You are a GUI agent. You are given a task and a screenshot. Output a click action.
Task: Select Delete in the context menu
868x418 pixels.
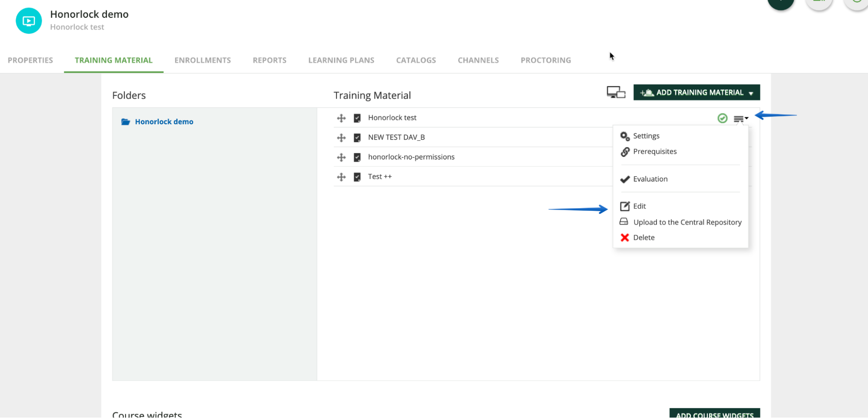[x=644, y=238]
